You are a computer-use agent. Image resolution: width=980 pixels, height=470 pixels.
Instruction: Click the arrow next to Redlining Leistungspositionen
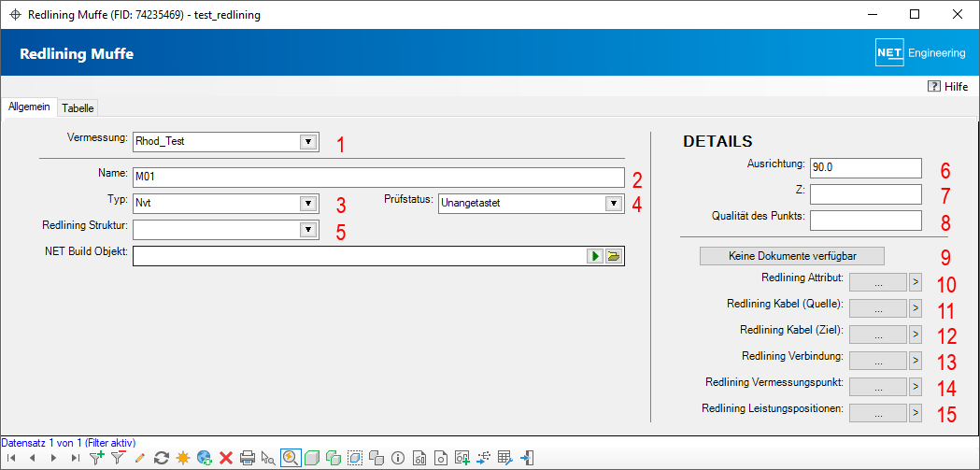click(915, 412)
